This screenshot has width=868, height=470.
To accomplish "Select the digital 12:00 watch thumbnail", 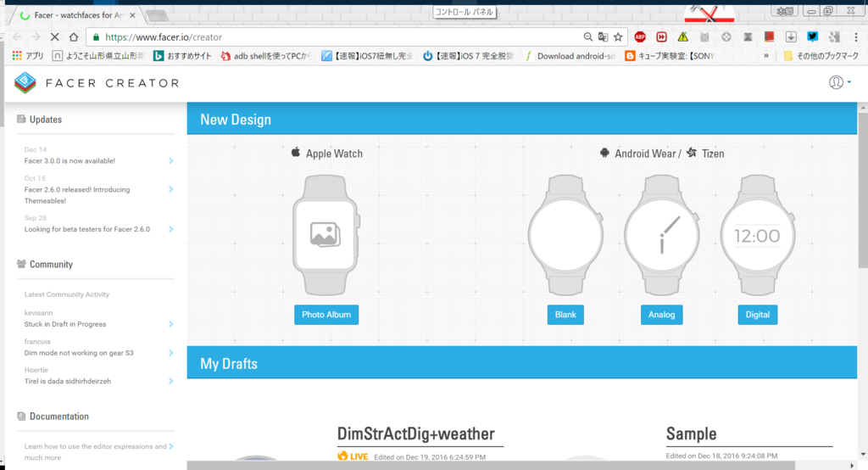I will tap(757, 235).
